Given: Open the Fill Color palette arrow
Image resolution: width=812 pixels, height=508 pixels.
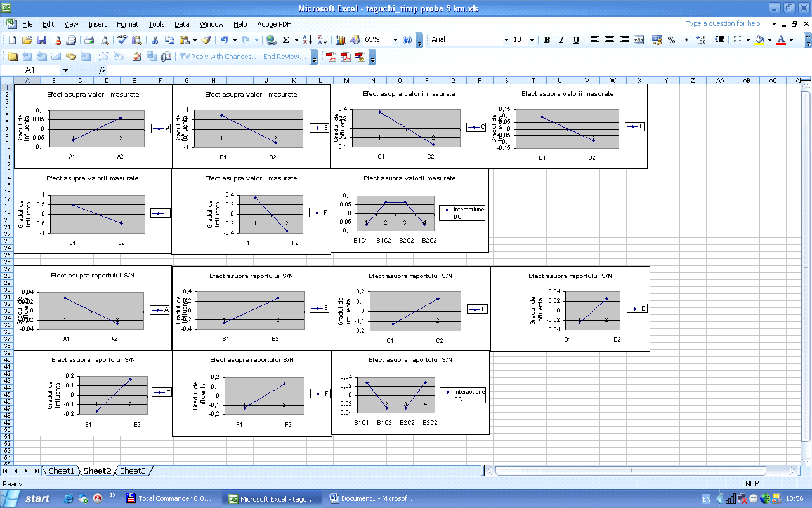Looking at the screenshot, I should click(x=769, y=40).
